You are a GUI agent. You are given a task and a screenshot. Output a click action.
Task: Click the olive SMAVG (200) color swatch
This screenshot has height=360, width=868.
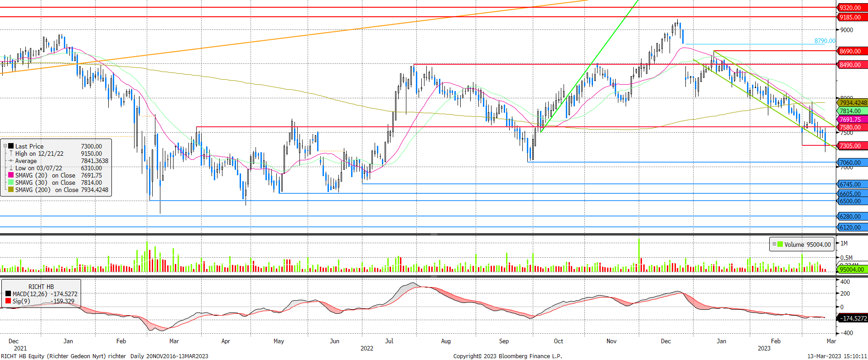11,189
